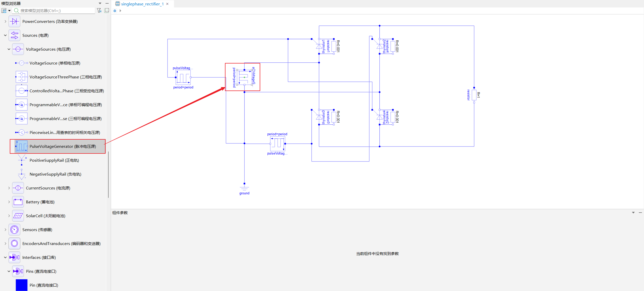Expand the CurrentSources node
The height and width of the screenshot is (291, 644).
tap(9, 188)
